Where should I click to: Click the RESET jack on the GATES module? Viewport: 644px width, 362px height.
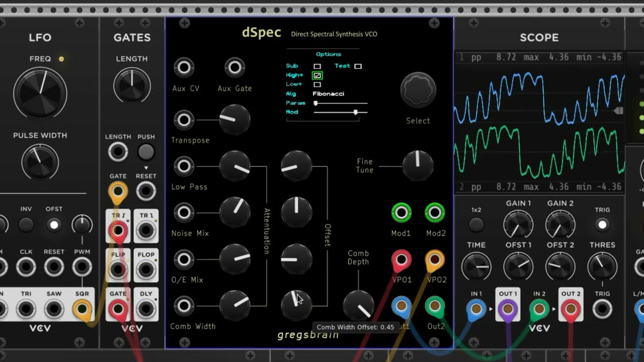tap(146, 191)
